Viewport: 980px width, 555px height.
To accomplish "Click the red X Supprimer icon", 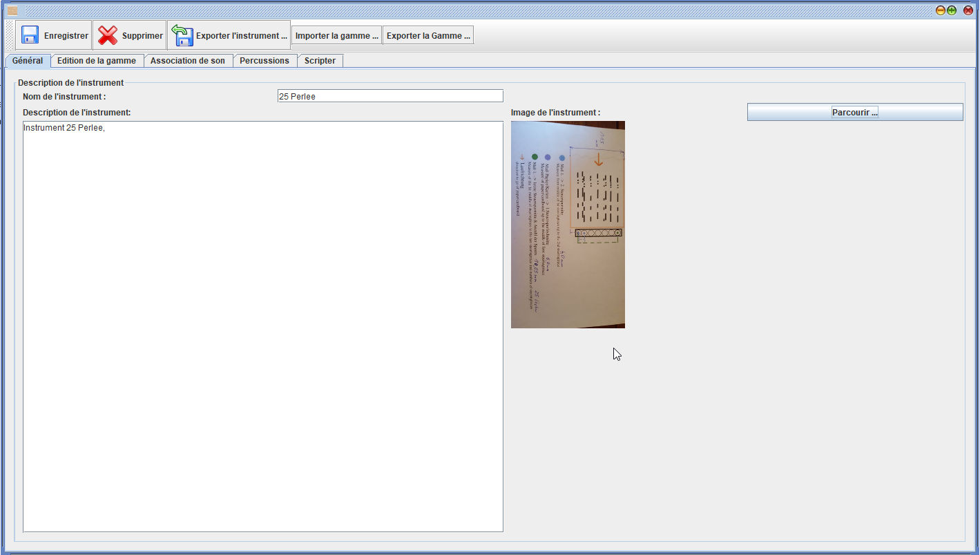I will pos(108,35).
